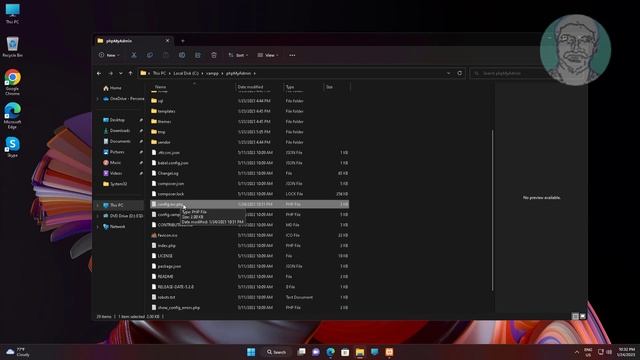Viewport: 640px width, 360px height.
Task: Open the Sort dropdown menu
Action: [x=238, y=55]
